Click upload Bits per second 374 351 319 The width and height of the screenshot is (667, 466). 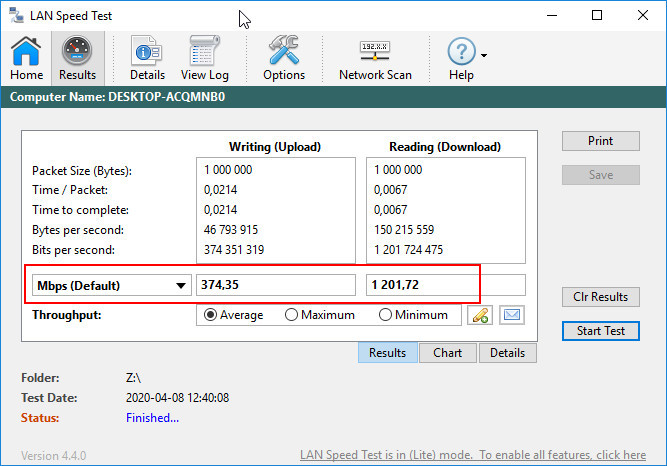(234, 250)
